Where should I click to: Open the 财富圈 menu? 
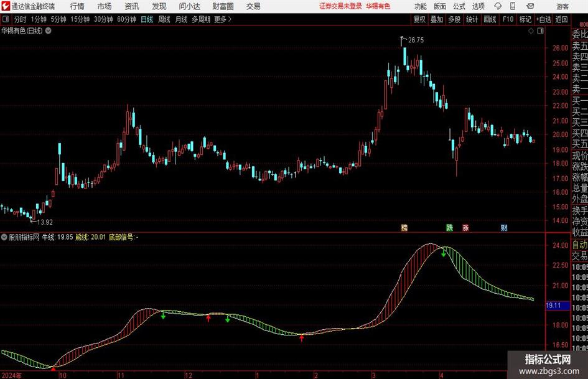tap(223, 6)
